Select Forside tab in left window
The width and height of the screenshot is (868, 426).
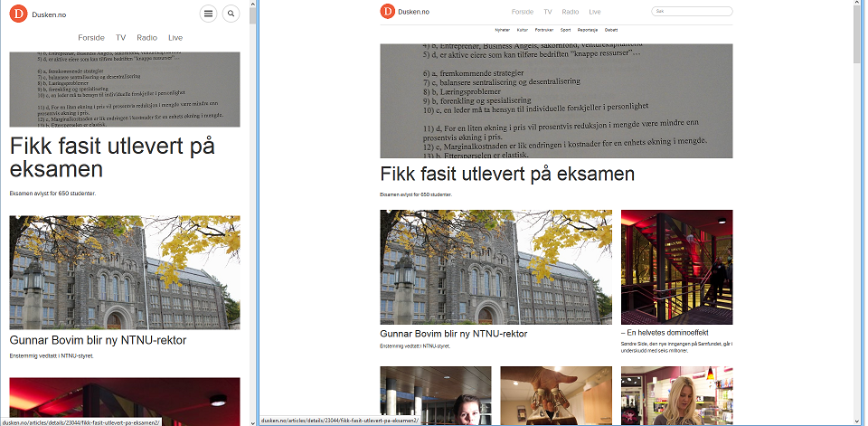91,38
